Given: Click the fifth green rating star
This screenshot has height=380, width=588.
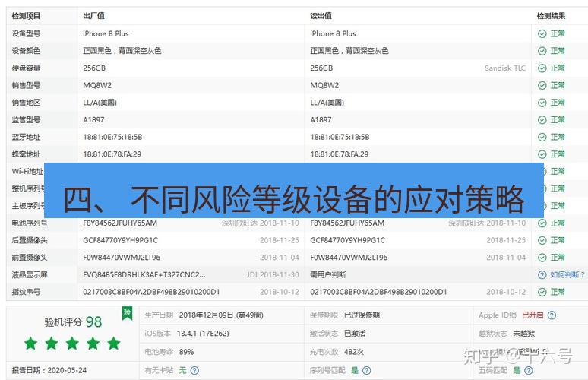Looking at the screenshot, I should tap(114, 344).
